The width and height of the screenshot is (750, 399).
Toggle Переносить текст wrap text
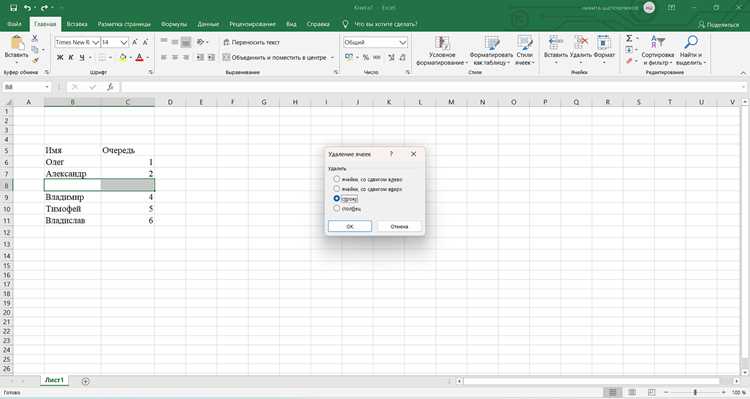(x=252, y=43)
